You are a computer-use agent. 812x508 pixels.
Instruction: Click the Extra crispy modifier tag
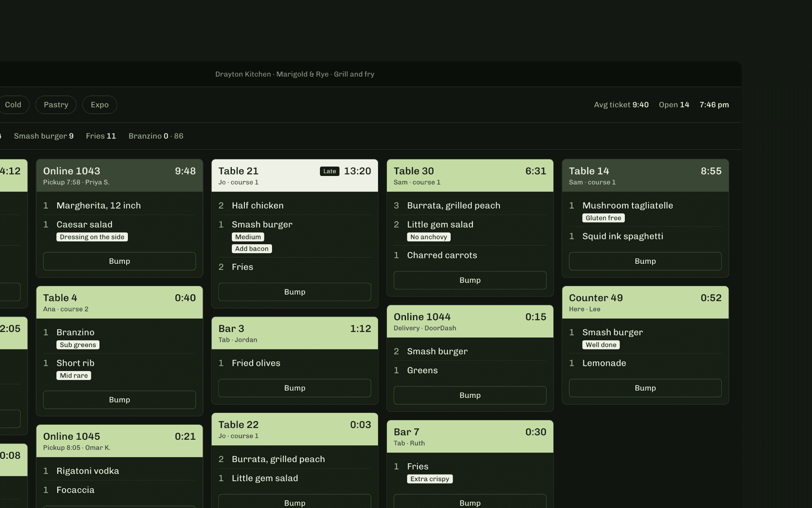(x=430, y=479)
